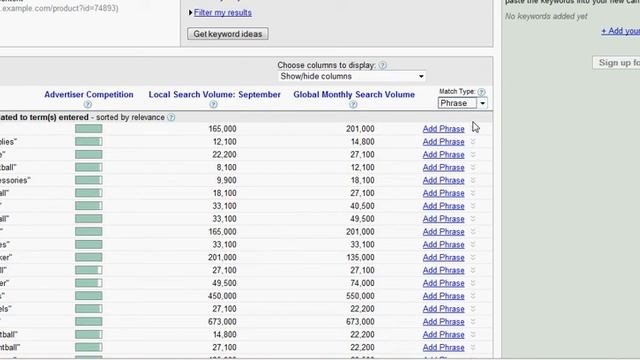Add Phrase for the 201,000 / 135,000 row
The image size is (640, 360).
pyautogui.click(x=444, y=257)
